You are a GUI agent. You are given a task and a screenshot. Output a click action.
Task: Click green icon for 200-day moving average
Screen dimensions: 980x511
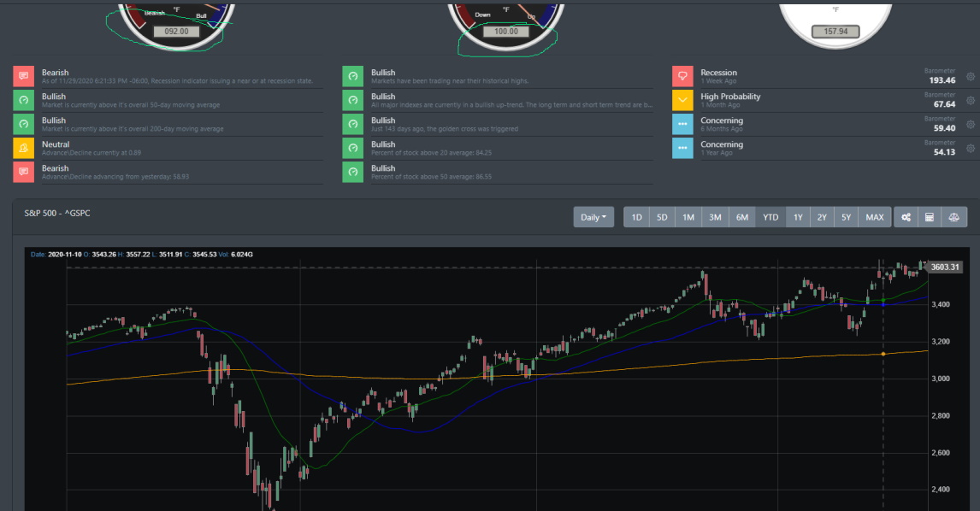(x=24, y=124)
